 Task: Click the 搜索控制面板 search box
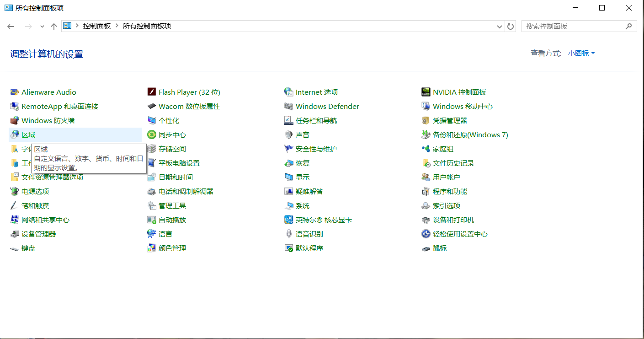click(x=579, y=27)
